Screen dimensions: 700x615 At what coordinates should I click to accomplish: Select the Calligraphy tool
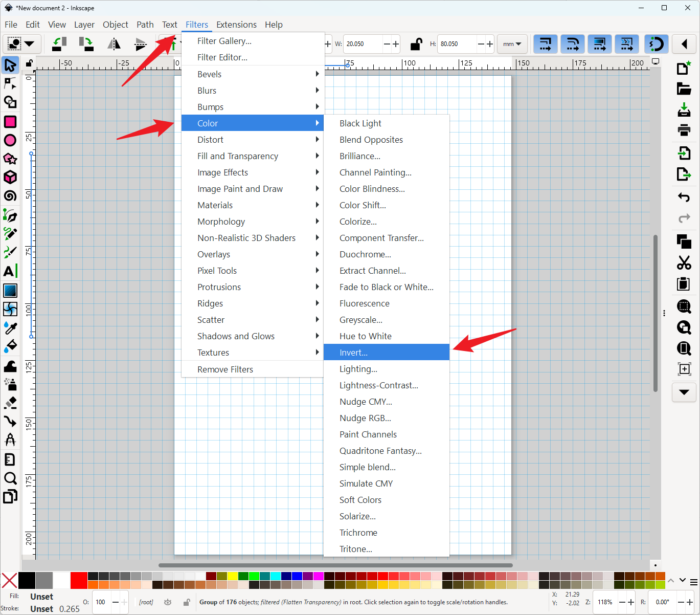tap(10, 252)
